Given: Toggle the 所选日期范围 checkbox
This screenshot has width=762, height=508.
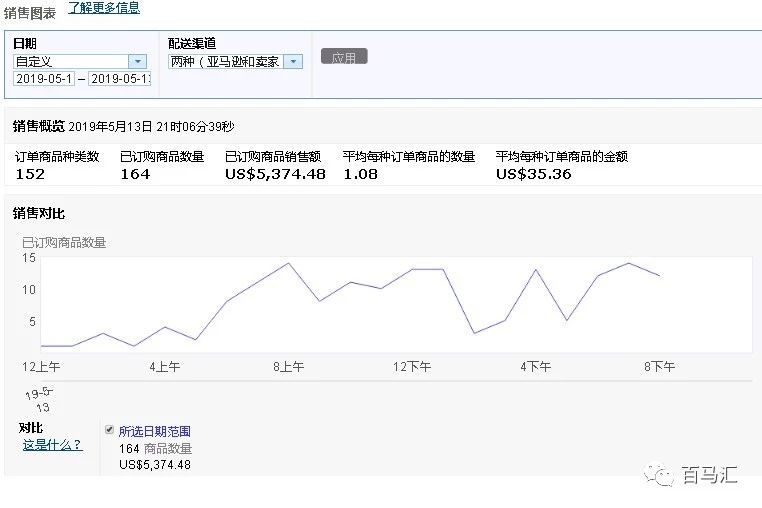Looking at the screenshot, I should coord(110,430).
